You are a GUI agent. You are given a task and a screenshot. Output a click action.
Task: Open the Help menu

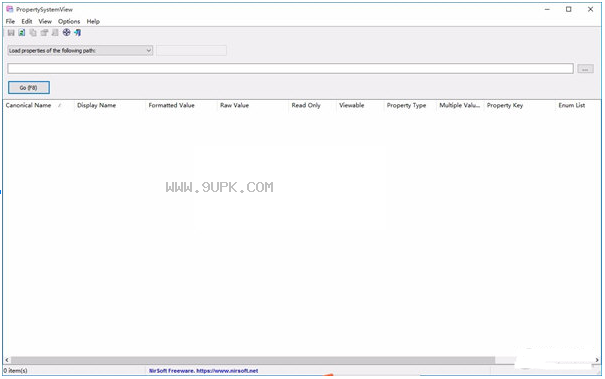point(93,22)
